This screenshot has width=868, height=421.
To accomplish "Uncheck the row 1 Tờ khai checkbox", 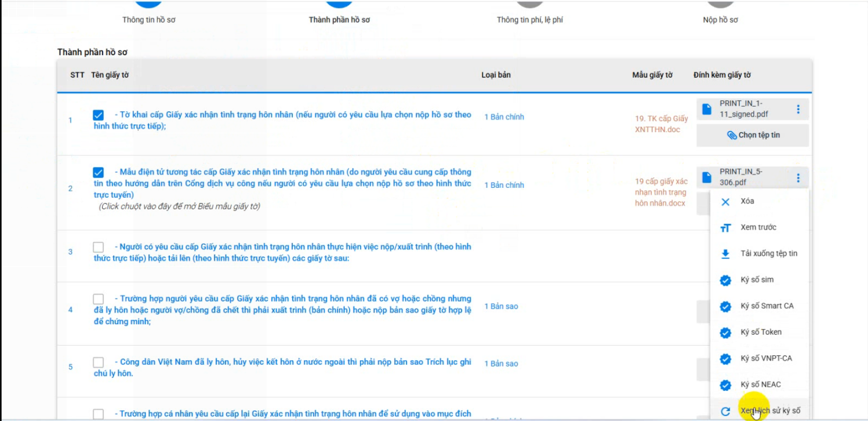I will (x=99, y=115).
